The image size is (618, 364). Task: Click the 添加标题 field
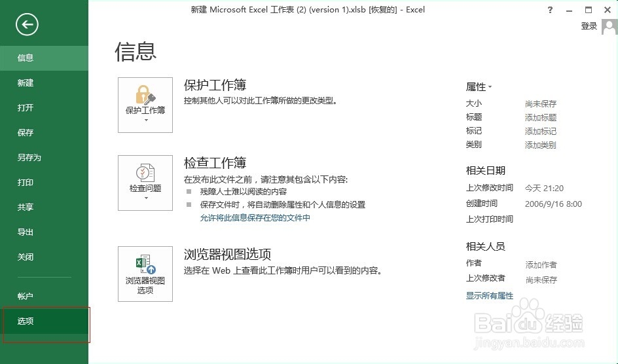click(541, 117)
